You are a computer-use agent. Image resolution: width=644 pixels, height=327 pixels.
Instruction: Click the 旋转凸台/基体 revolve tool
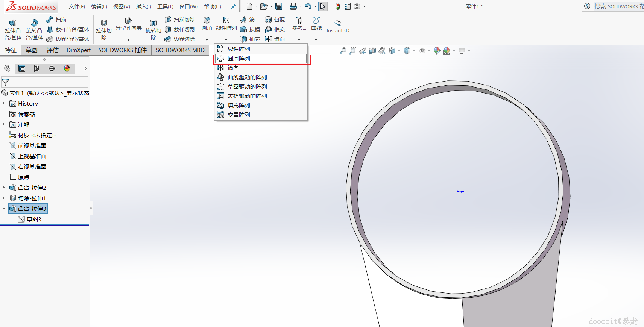[x=34, y=23]
